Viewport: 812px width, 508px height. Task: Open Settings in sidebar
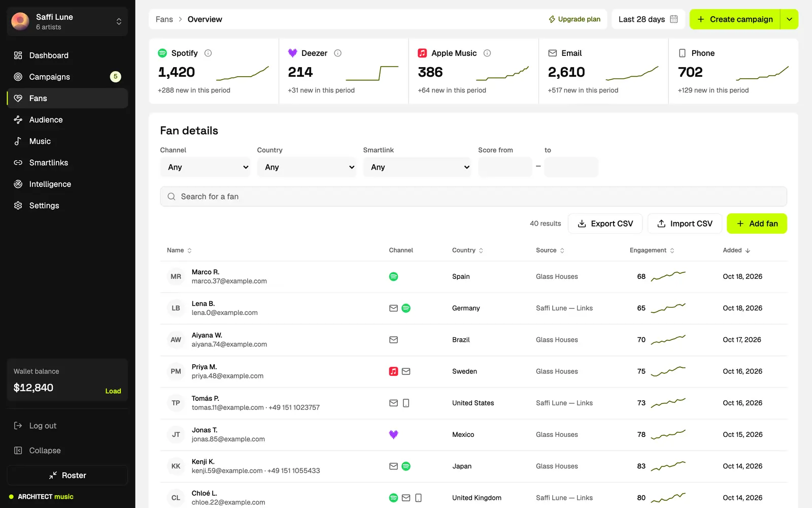(x=67, y=206)
